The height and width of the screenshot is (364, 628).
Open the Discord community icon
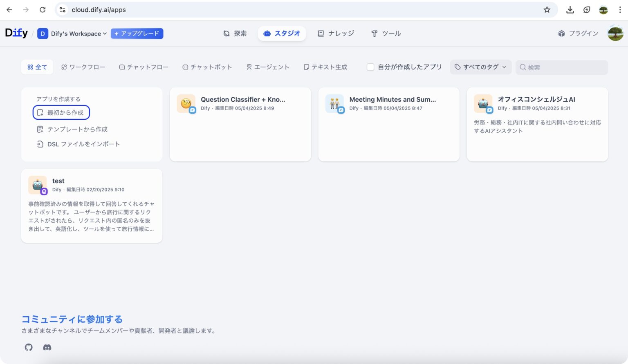pyautogui.click(x=47, y=347)
